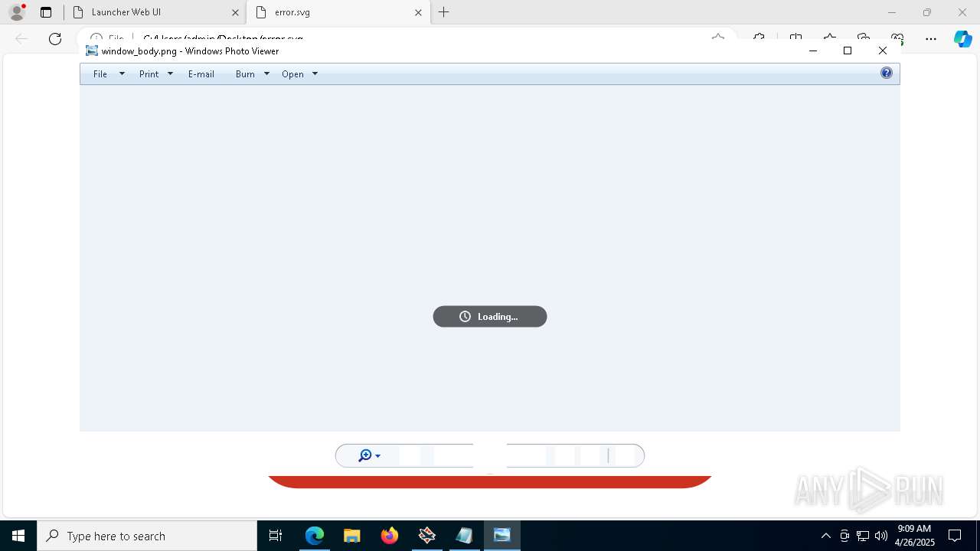980x551 pixels.
Task: Expand the Burn dropdown arrow
Action: (x=266, y=74)
